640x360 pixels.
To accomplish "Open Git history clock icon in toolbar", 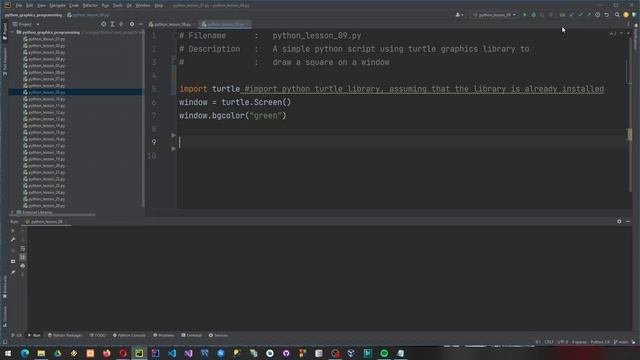I will click(598, 15).
